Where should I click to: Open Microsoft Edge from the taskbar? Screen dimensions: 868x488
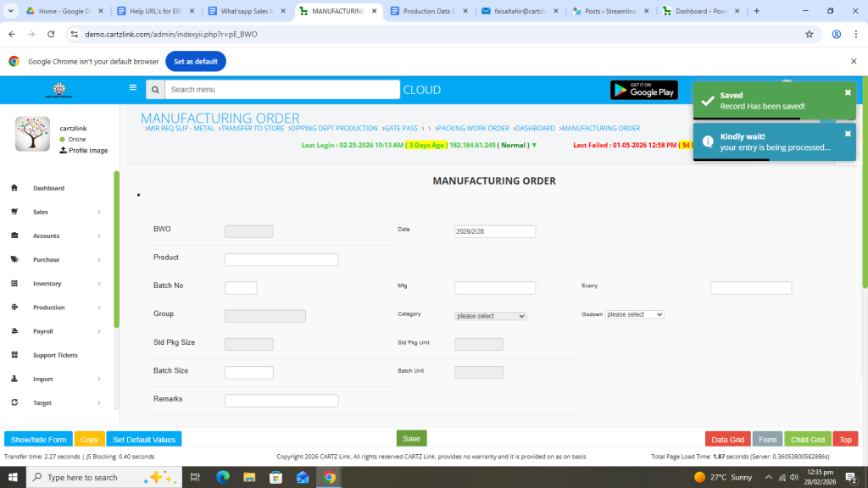(223, 477)
